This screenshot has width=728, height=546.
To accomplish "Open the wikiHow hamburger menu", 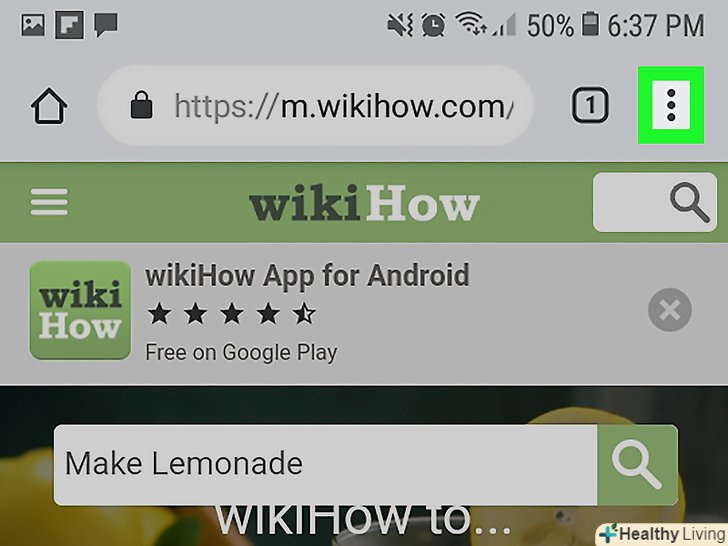I will point(49,202).
